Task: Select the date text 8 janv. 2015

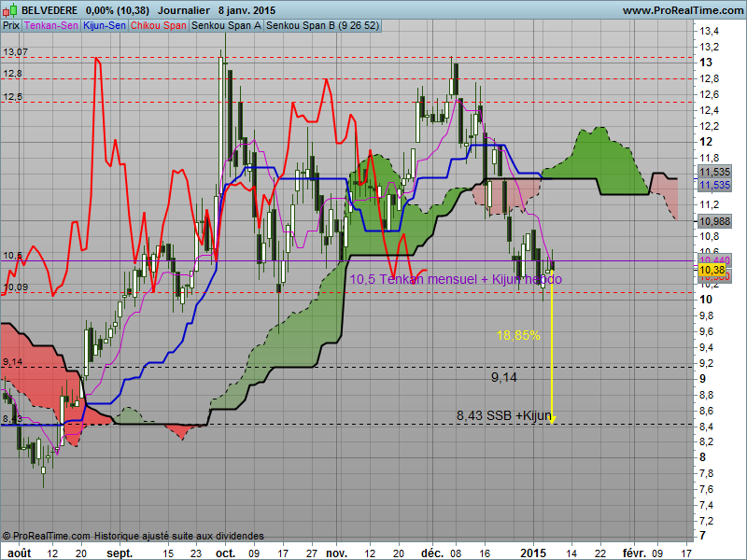Action: (247, 10)
